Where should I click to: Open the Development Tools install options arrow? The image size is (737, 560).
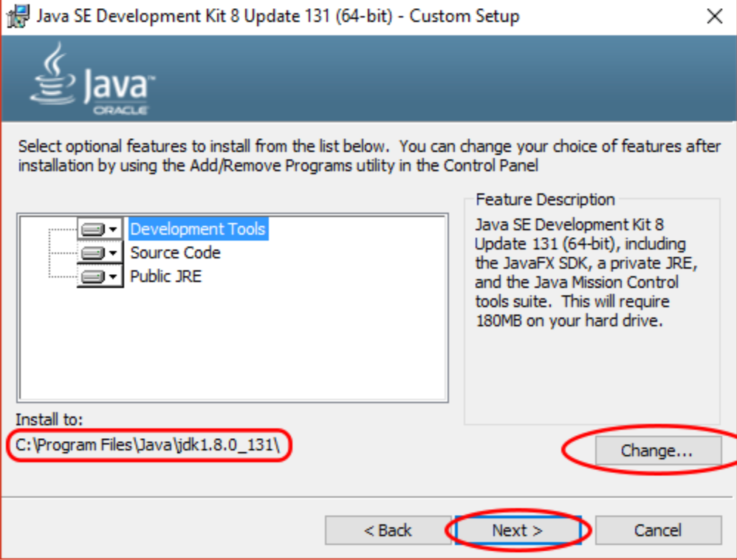(113, 230)
